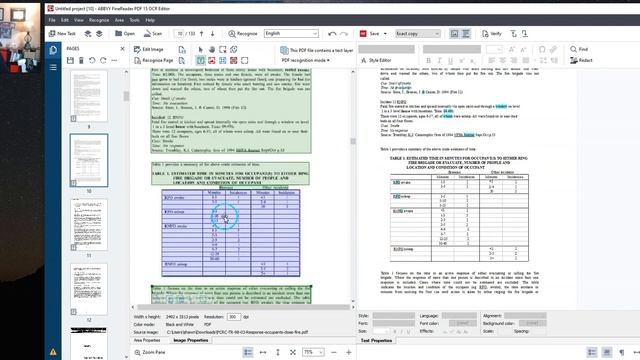The height and width of the screenshot is (360, 640).
Task: Select the draw Picture area tool
Action: (211, 60)
